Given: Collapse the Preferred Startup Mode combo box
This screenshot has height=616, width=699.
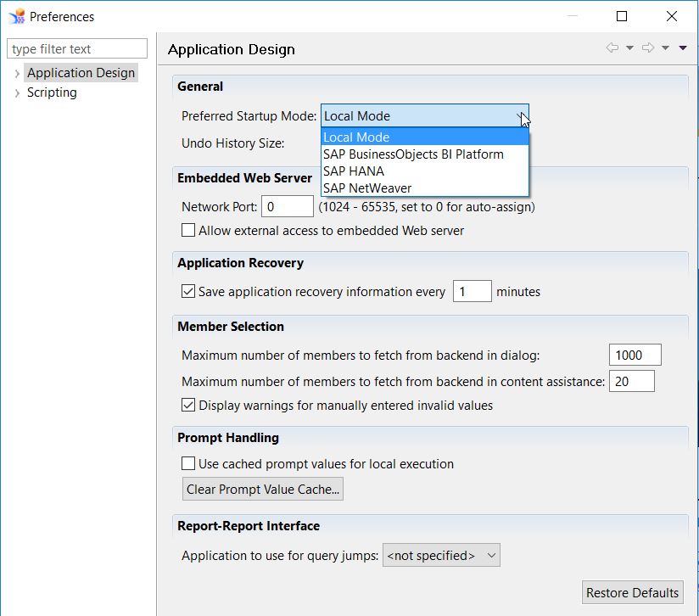Looking at the screenshot, I should click(x=425, y=116).
